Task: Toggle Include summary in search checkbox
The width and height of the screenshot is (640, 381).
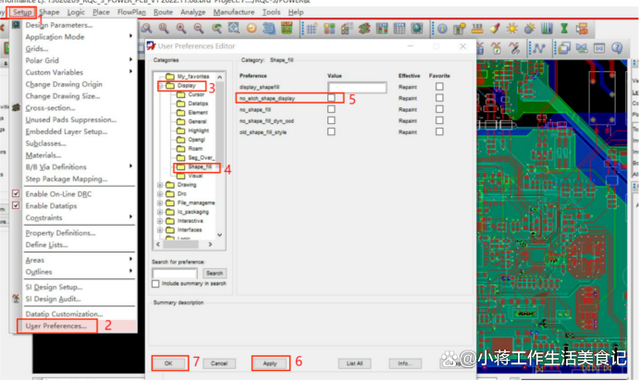Action: (156, 283)
